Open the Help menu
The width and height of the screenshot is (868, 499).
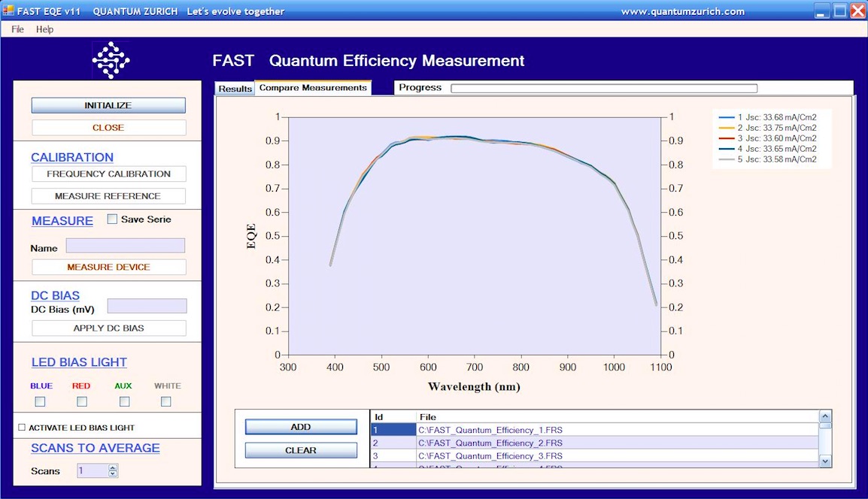click(x=44, y=29)
